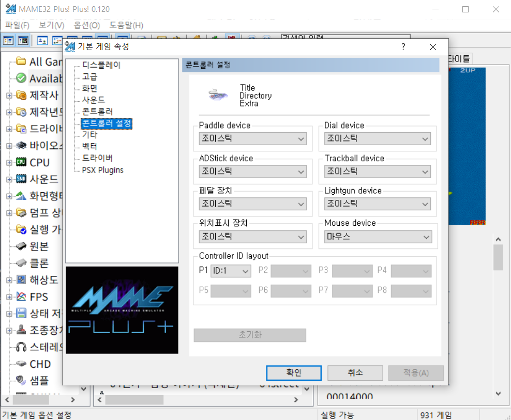Viewport: 511px width, 420px height.
Task: Switch to the 타이틀 tab in main window
Action: tap(459, 58)
